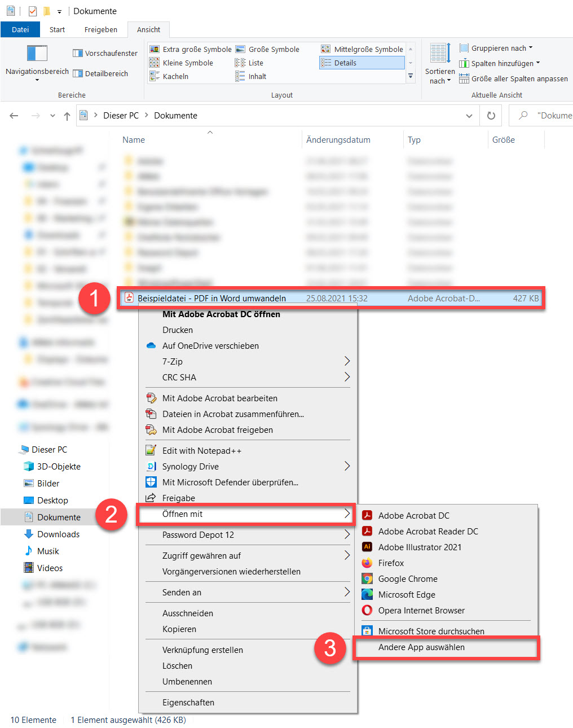This screenshot has height=728, width=573.
Task: Expand the 7-Zip submenu
Action: 248,362
